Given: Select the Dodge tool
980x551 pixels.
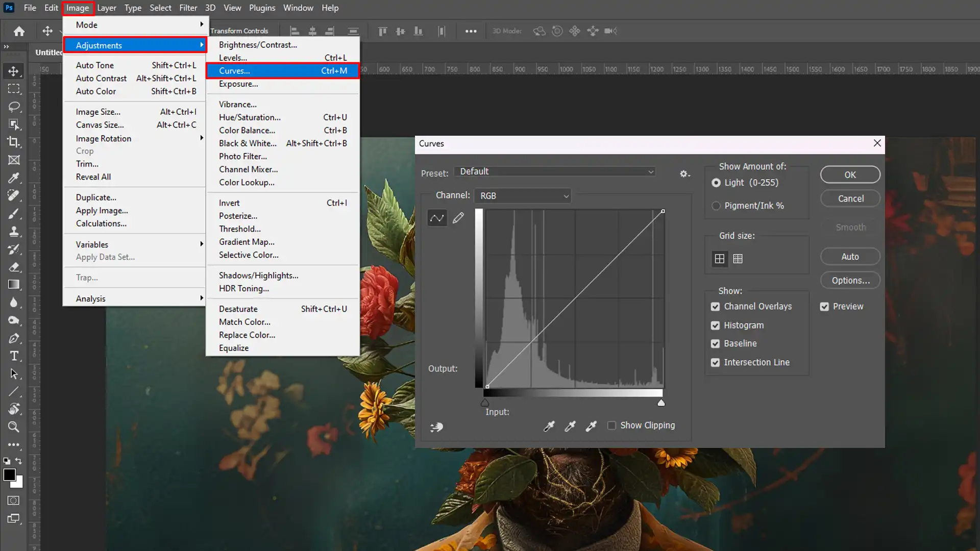Looking at the screenshot, I should coord(14,320).
